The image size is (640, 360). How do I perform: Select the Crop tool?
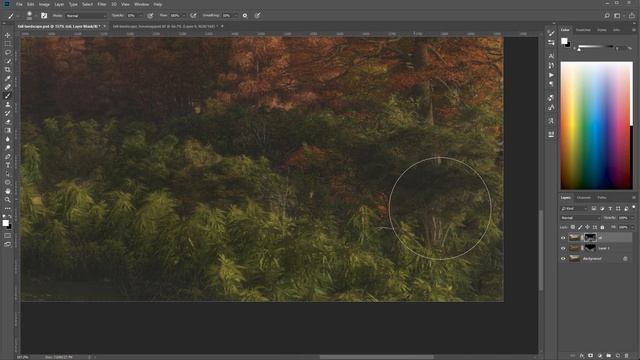click(7, 70)
